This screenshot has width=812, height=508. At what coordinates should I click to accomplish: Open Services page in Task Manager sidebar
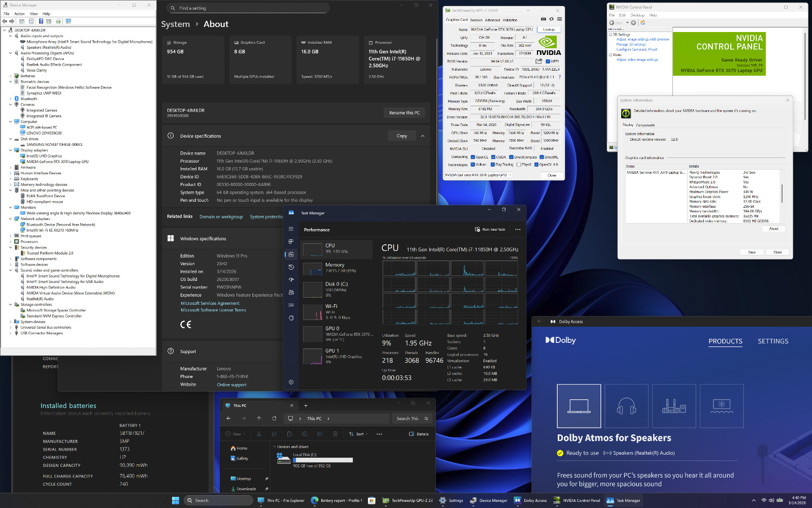click(291, 318)
